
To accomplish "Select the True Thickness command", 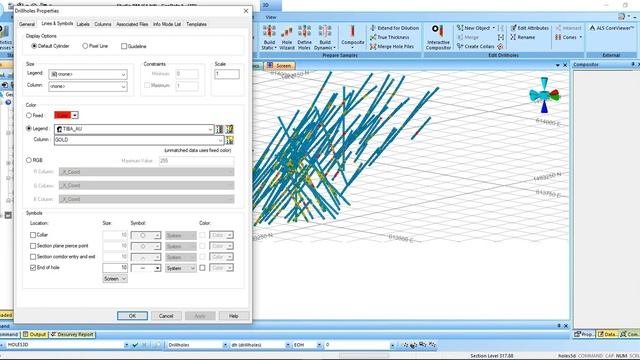I will (x=389, y=37).
